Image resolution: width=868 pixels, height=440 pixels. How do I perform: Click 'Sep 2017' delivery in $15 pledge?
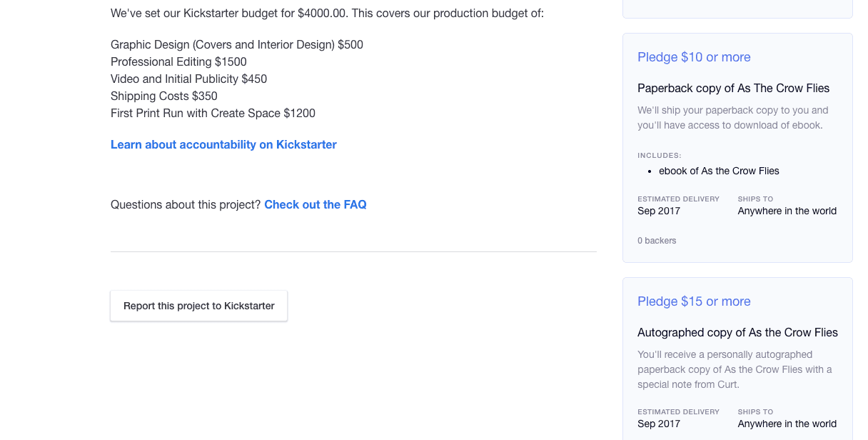(659, 424)
